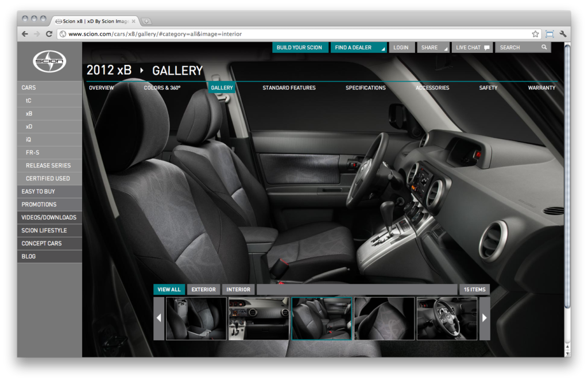The image size is (588, 381).
Task: Open Concept Cars menu item
Action: click(x=49, y=243)
